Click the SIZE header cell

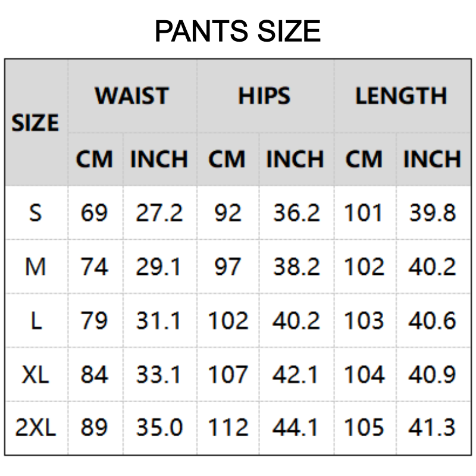point(36,123)
